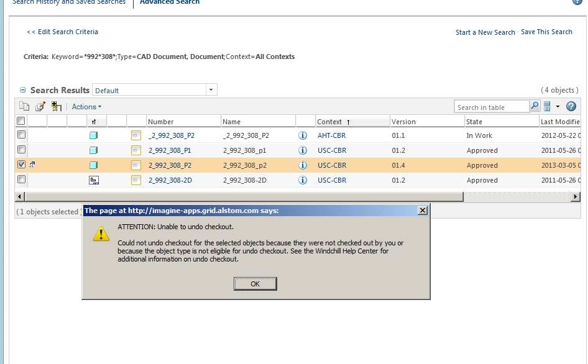Click the 2_992_308_p1 name cell
The height and width of the screenshot is (364, 588).
point(244,150)
